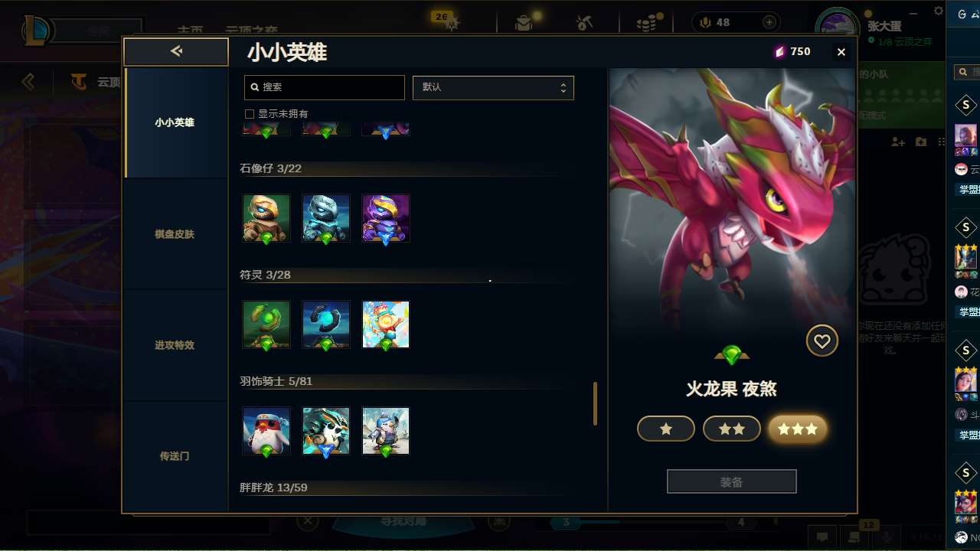The image size is (980, 551).
Task: Click the plus icon beside currency 48
Action: 769,22
